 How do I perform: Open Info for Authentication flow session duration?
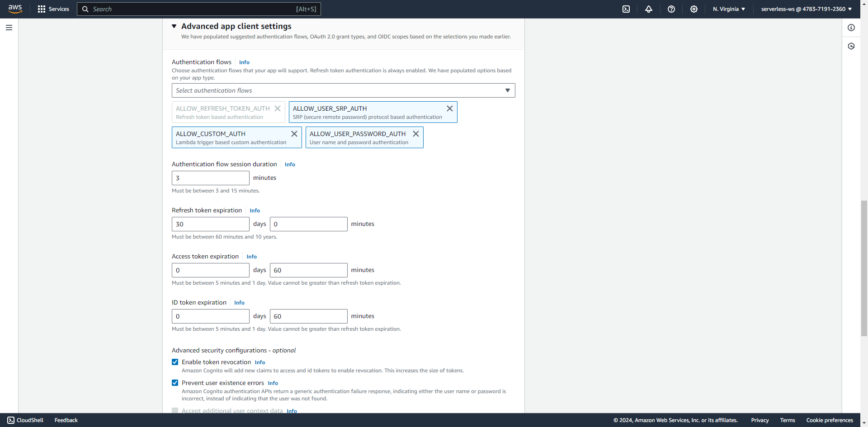coord(290,164)
